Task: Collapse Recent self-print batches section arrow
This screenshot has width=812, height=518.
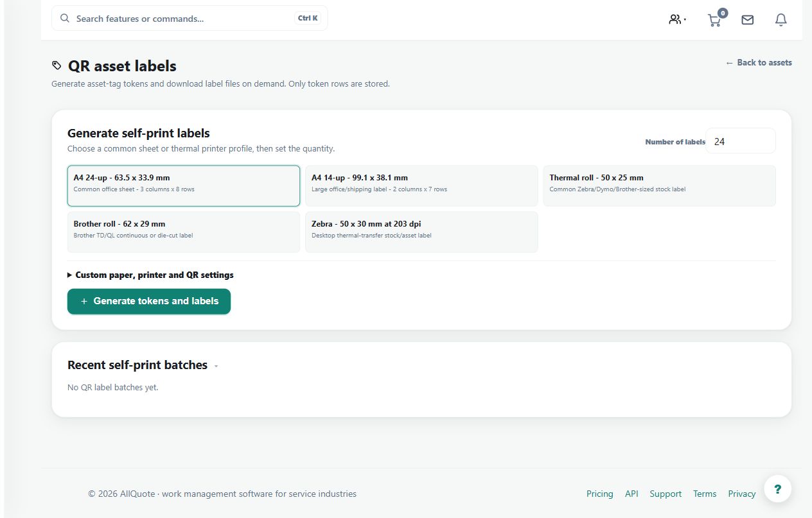Action: pos(216,366)
